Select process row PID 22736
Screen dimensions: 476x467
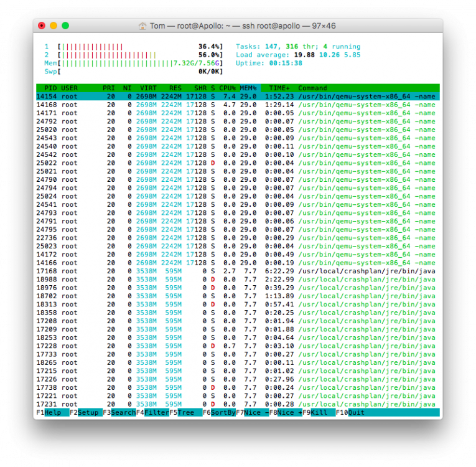238,238
